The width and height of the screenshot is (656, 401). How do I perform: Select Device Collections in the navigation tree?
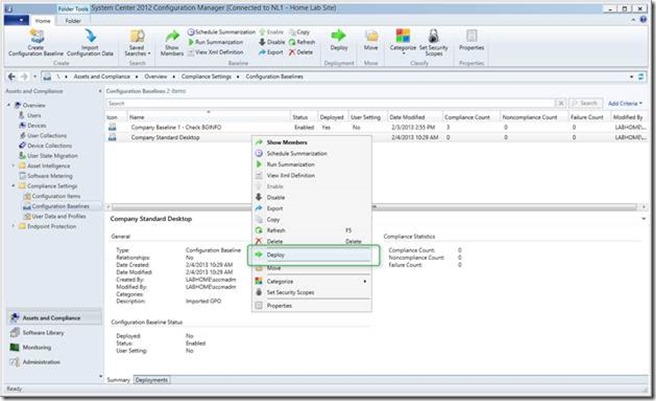tap(49, 146)
